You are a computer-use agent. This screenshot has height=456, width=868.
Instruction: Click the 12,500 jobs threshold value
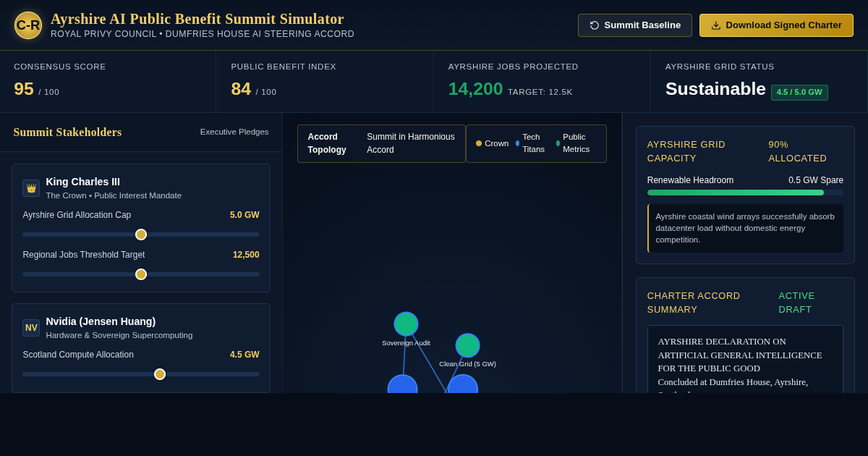pos(246,255)
